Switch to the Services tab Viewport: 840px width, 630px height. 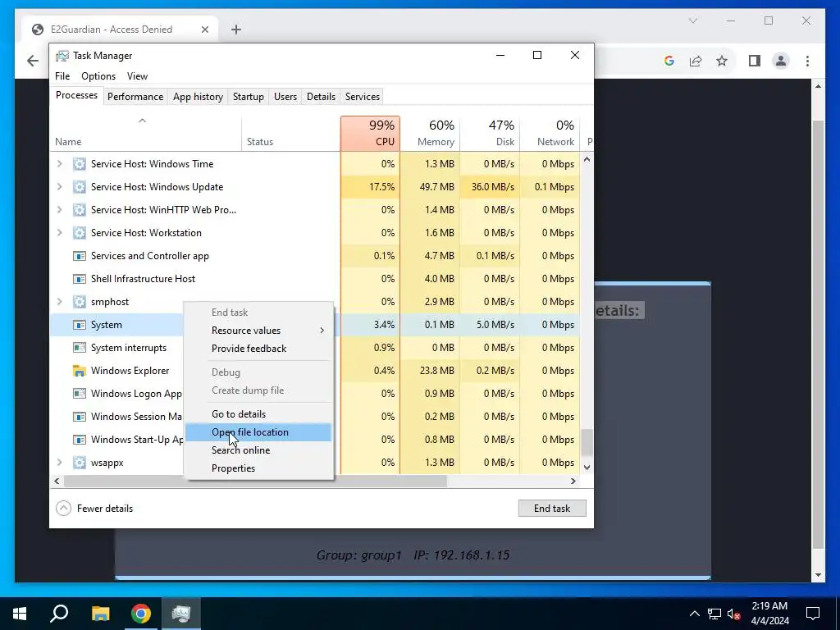[362, 97]
